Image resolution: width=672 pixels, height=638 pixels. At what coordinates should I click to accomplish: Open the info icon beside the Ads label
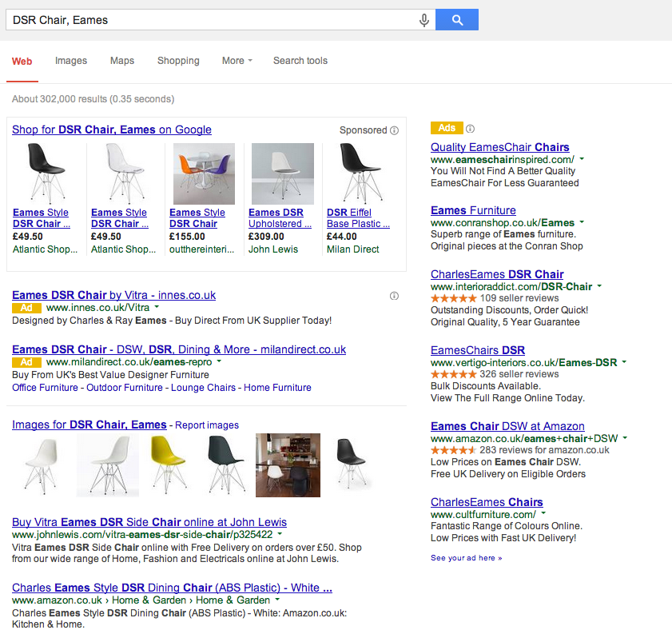click(x=470, y=129)
